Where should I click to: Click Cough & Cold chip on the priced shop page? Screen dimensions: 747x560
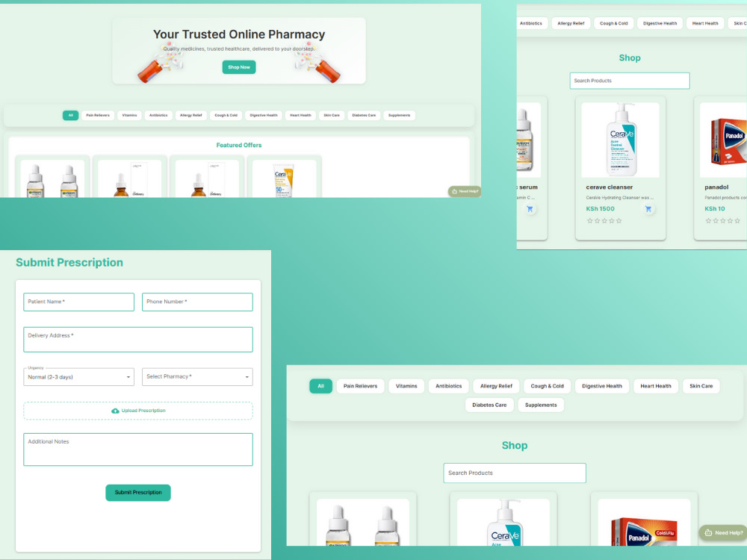[x=613, y=23]
